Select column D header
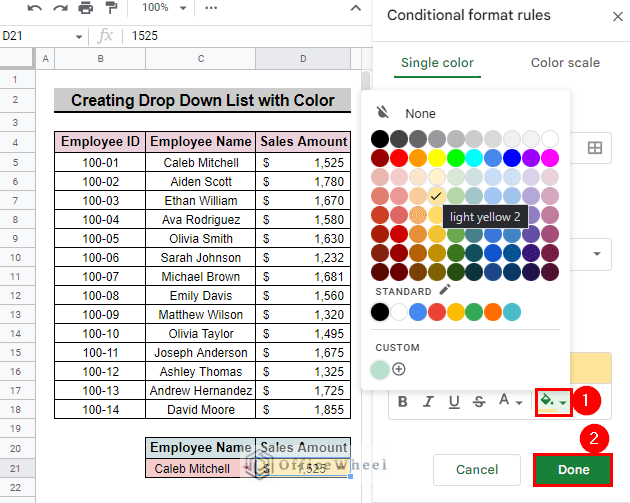 (x=303, y=59)
